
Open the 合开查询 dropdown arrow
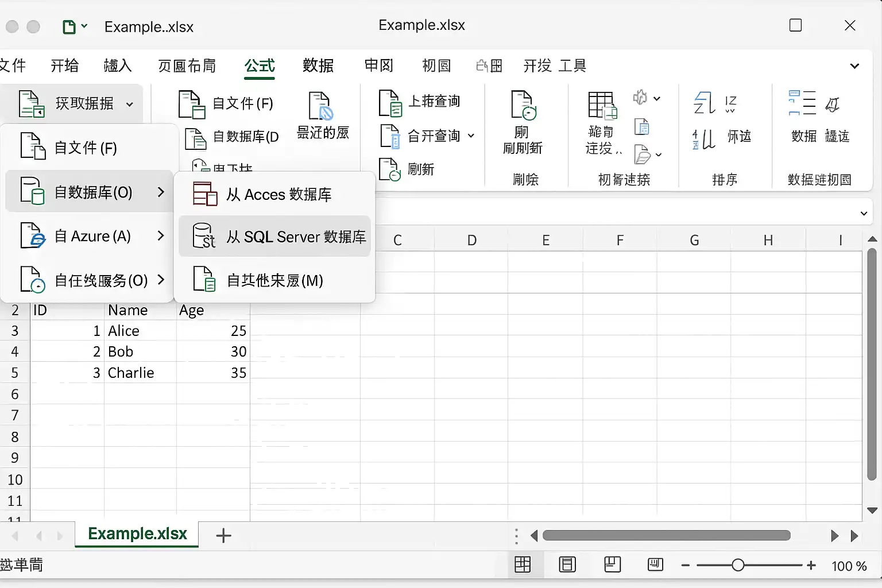[x=471, y=136]
